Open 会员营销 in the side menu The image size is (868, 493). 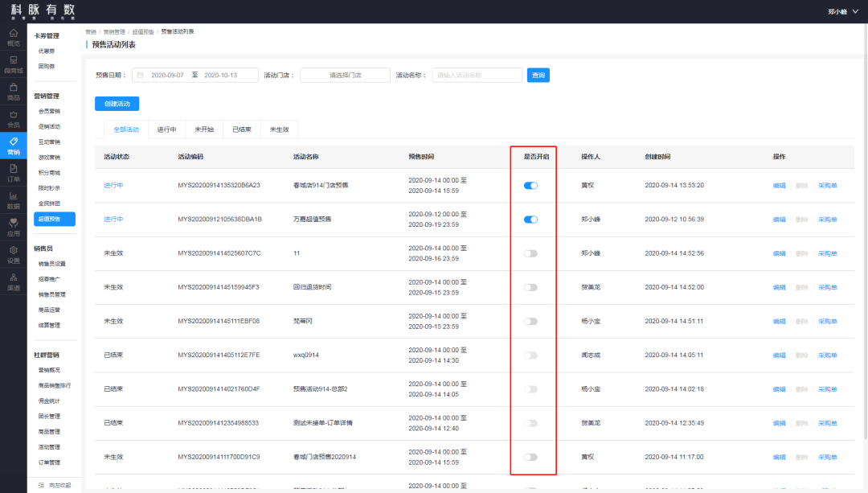49,111
